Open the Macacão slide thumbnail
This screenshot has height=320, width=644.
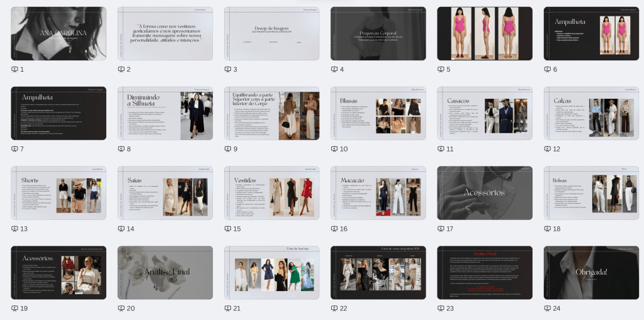pos(378,193)
